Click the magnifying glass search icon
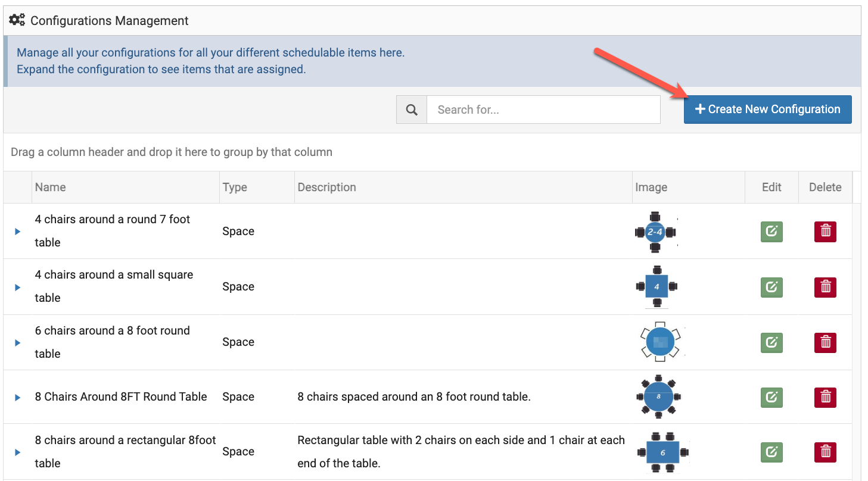The image size is (868, 481). (412, 110)
